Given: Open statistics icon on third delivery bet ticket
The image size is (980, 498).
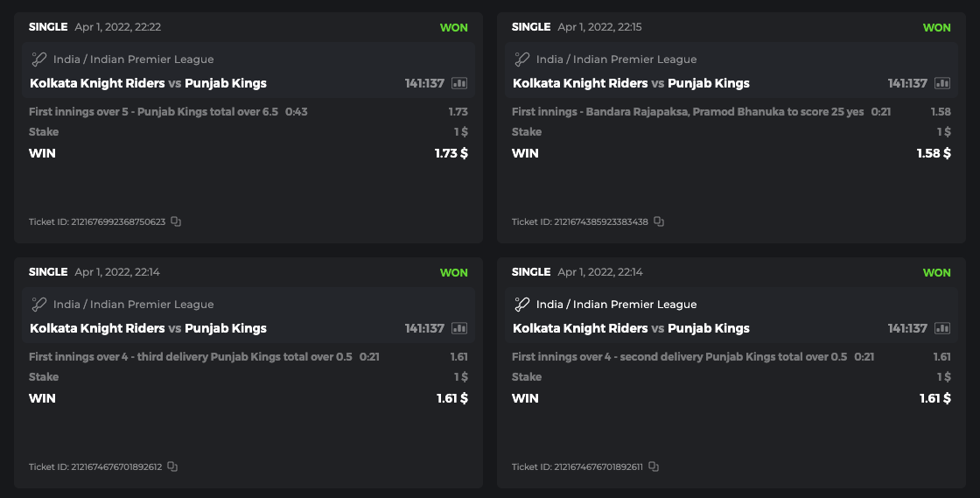Looking at the screenshot, I should click(459, 328).
